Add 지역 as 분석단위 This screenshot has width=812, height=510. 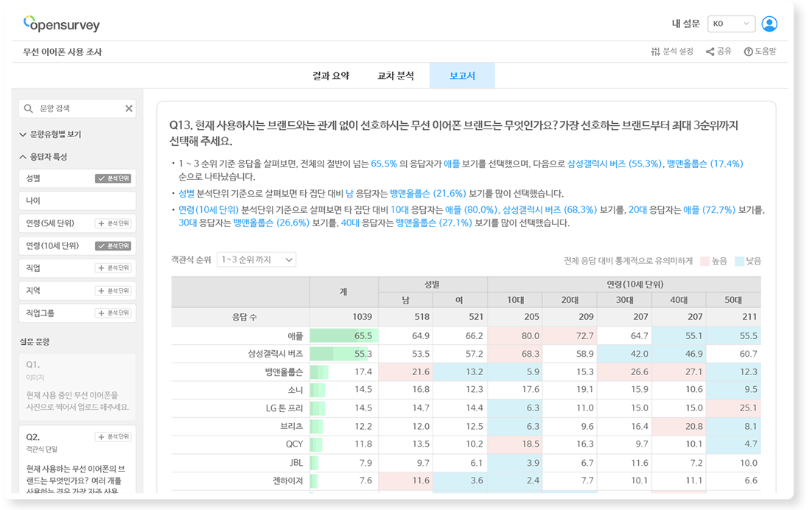113,290
